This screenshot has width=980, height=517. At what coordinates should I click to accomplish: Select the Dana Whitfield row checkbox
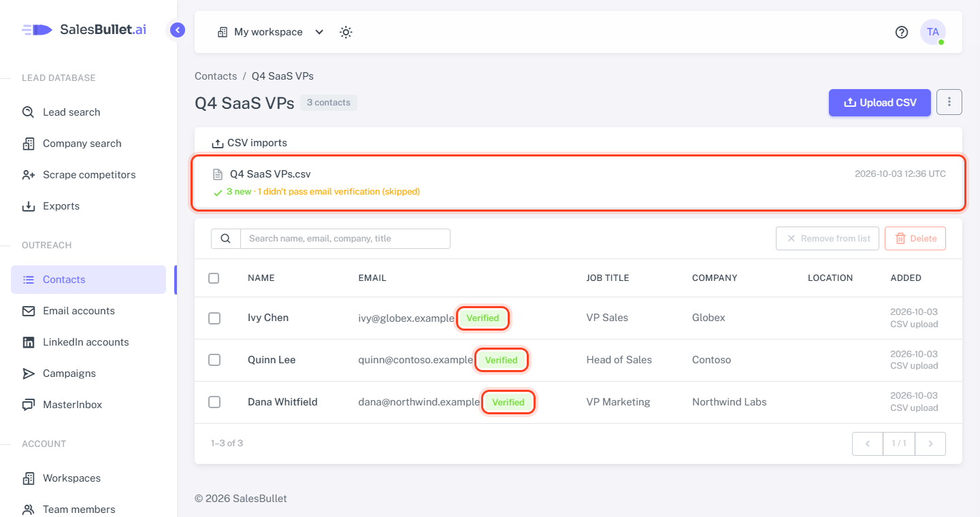214,402
